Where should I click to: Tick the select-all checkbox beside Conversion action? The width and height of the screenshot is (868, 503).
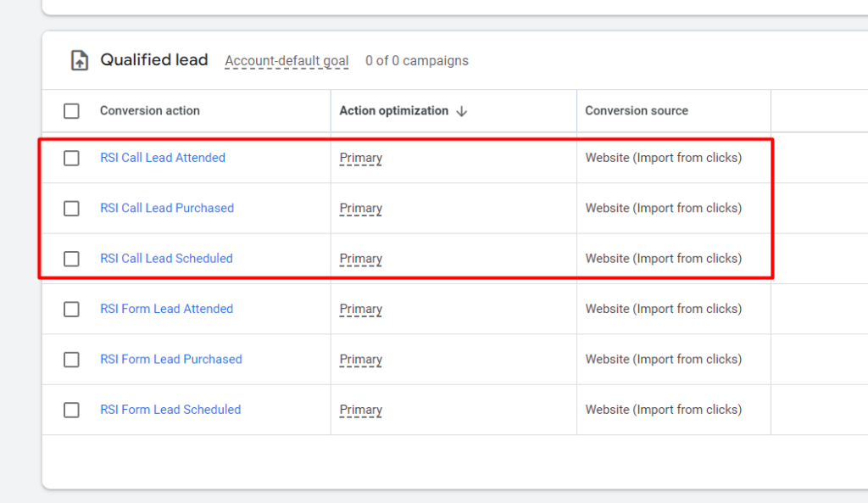[x=71, y=111]
